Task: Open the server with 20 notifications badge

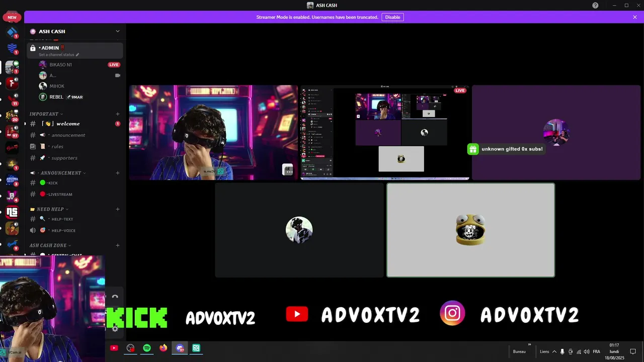Action: [12, 116]
